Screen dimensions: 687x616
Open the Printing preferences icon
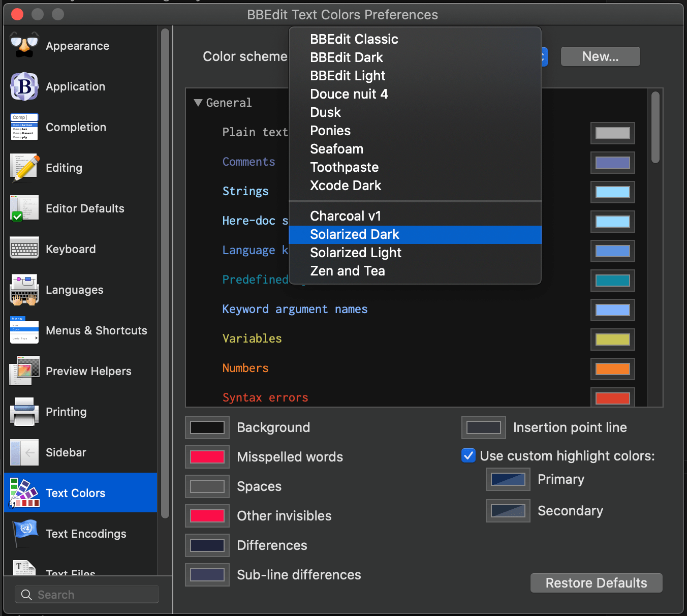(x=24, y=412)
